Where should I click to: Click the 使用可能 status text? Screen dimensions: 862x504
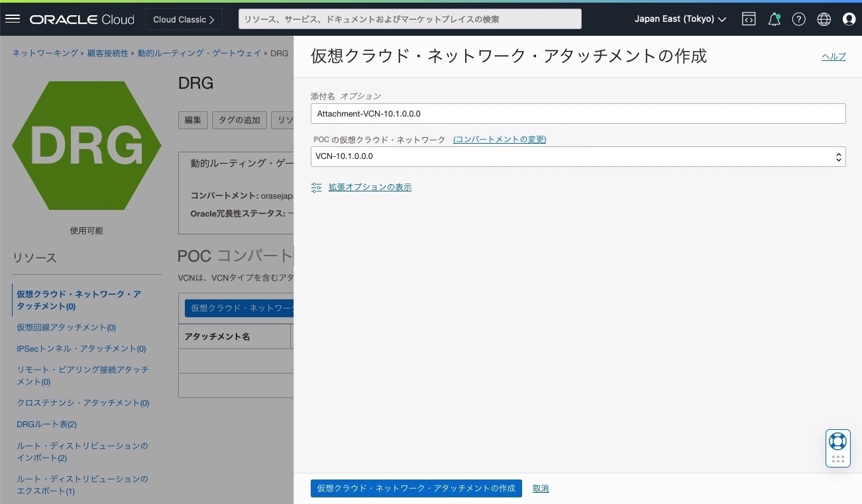tap(87, 230)
